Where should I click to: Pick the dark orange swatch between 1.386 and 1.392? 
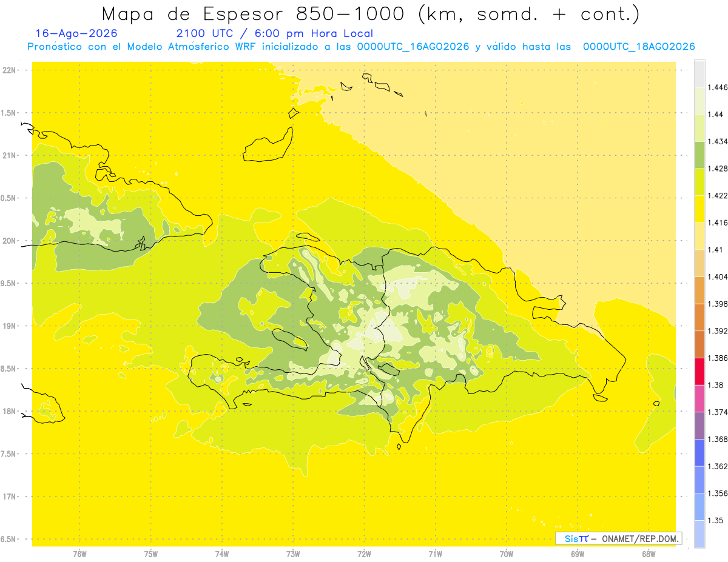coord(699,344)
